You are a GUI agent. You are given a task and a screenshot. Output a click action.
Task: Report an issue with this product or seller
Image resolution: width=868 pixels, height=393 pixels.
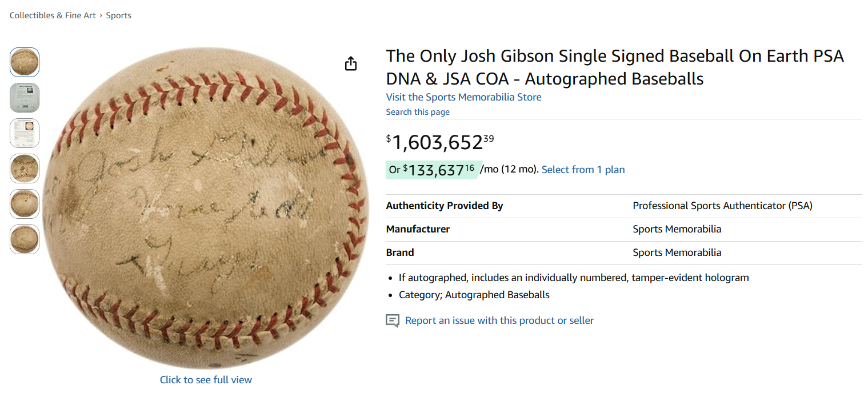[x=499, y=320]
